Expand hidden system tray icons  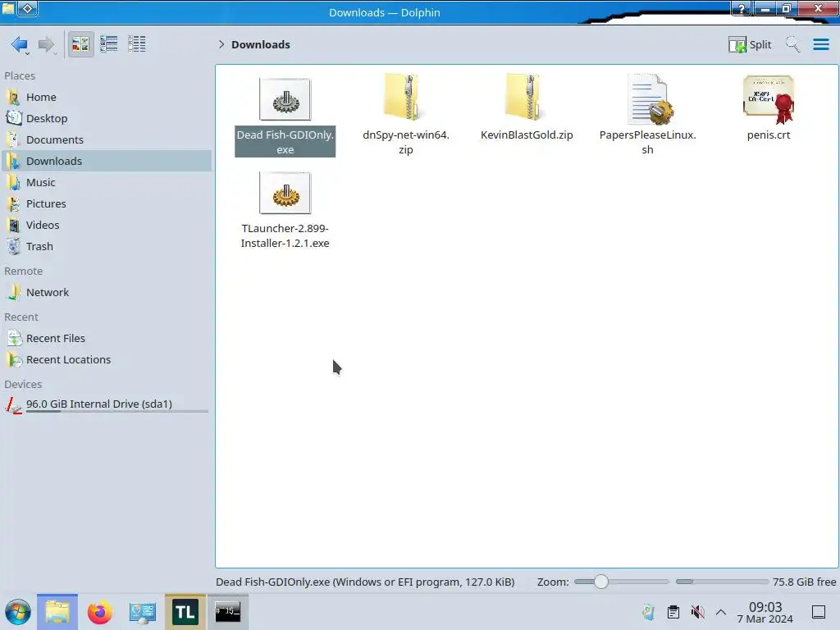point(721,612)
